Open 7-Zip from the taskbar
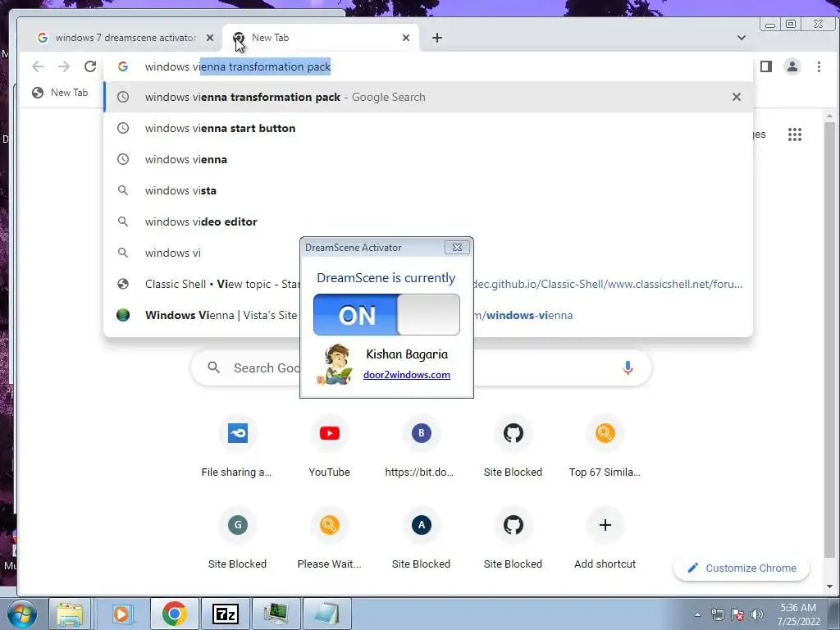This screenshot has height=630, width=840. point(226,614)
